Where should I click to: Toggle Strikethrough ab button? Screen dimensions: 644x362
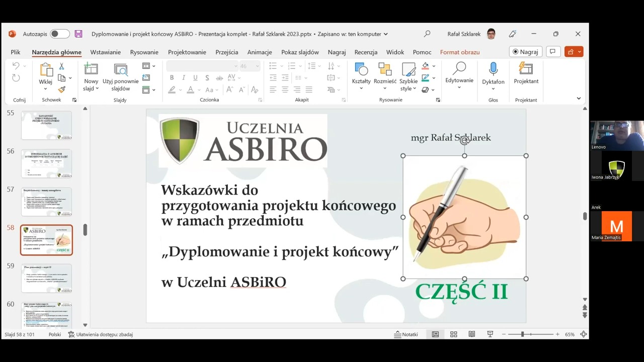(x=219, y=78)
